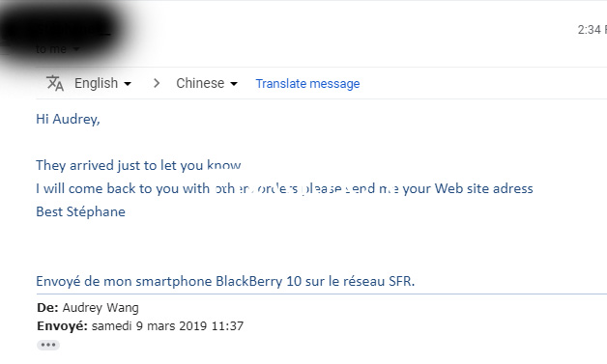This screenshot has width=607, height=364.
Task: Click the 'samedi 9 mars 2019 11:37' date
Action: [167, 326]
